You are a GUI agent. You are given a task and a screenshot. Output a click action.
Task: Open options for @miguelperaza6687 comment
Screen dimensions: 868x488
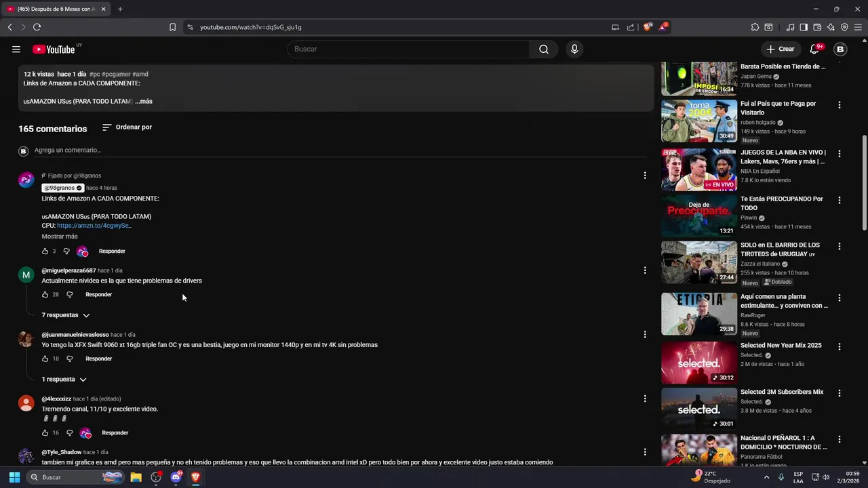point(645,270)
